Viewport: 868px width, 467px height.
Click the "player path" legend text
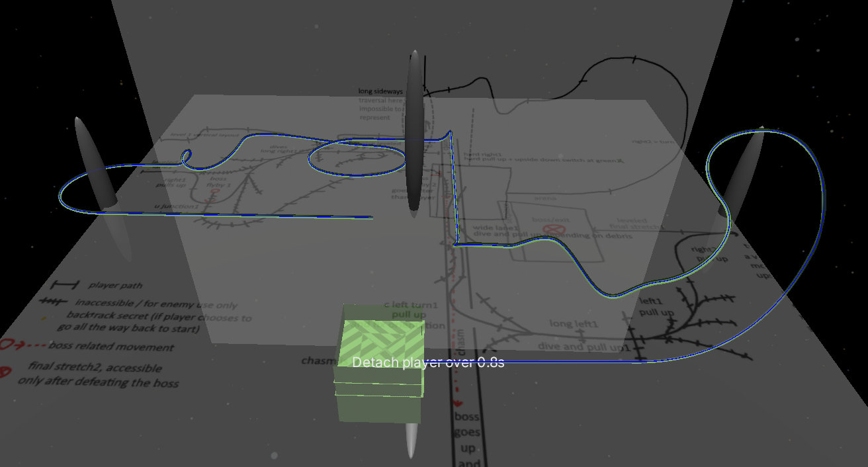(x=114, y=286)
